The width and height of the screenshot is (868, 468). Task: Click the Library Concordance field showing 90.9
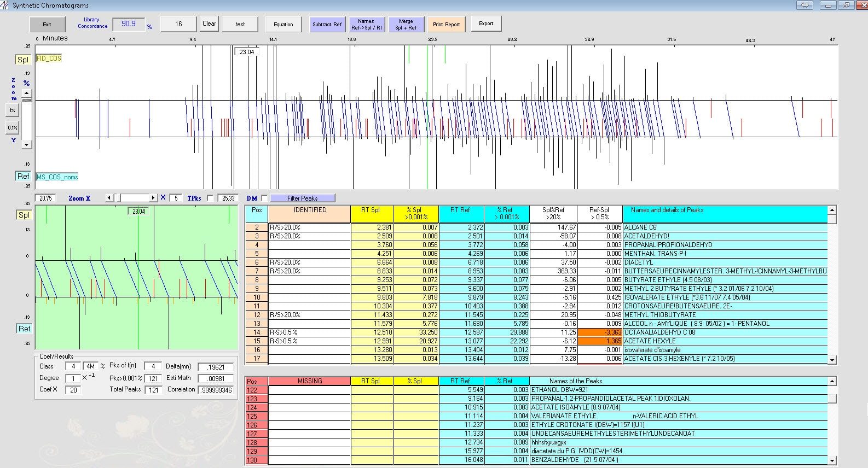129,24
